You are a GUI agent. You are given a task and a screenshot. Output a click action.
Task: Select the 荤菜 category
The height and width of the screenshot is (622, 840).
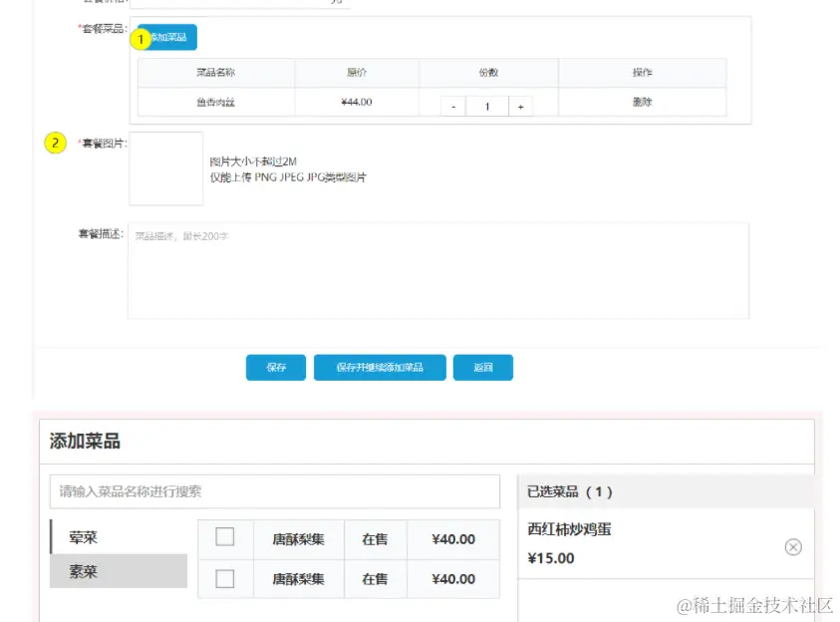click(x=119, y=537)
